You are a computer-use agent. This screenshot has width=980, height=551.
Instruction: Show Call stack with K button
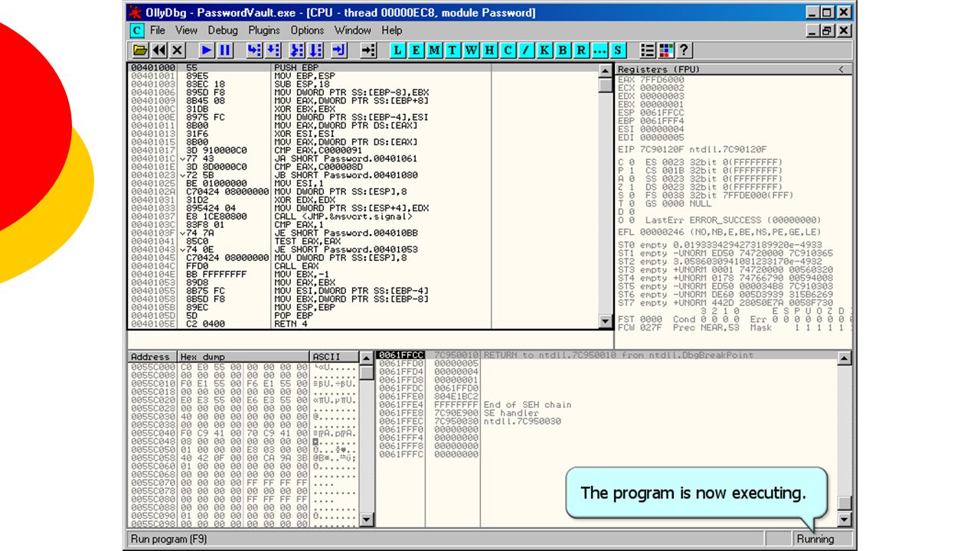point(545,51)
